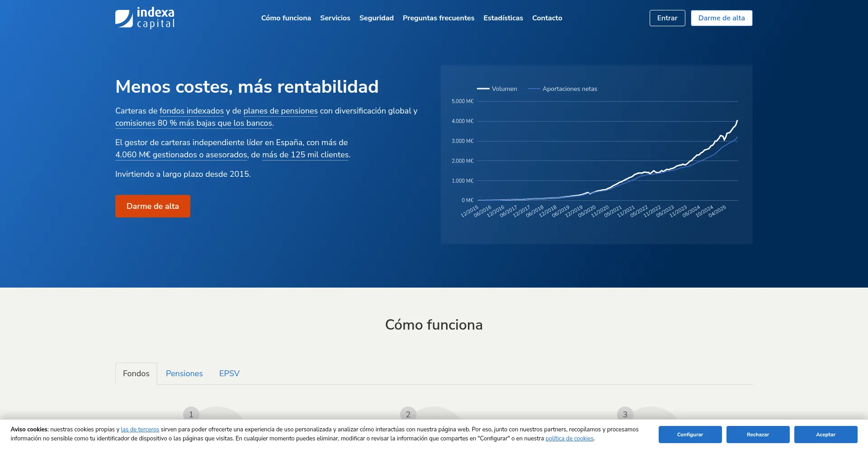This screenshot has width=868, height=449.
Task: Toggle Aportaciones netas series in chart legend
Action: coord(563,89)
